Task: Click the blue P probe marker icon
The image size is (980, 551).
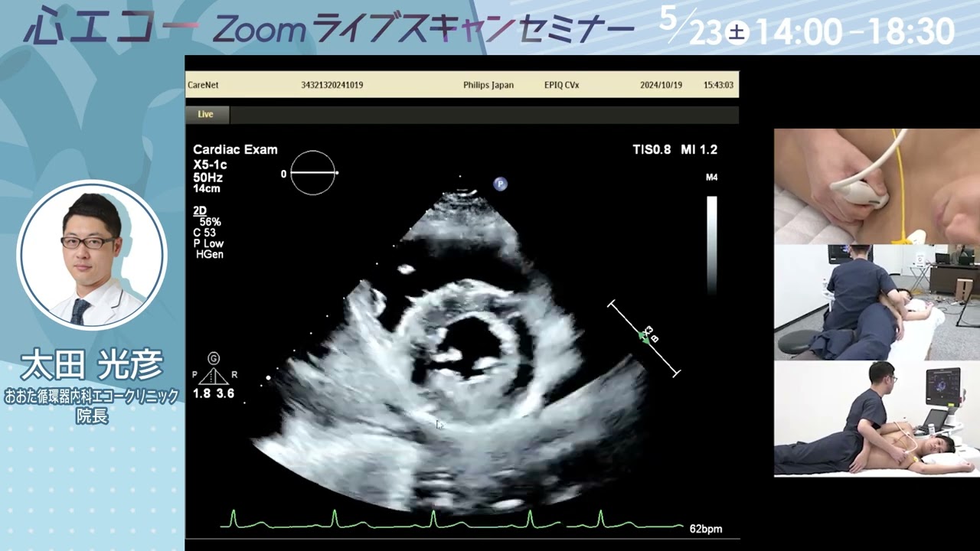Action: [x=500, y=184]
